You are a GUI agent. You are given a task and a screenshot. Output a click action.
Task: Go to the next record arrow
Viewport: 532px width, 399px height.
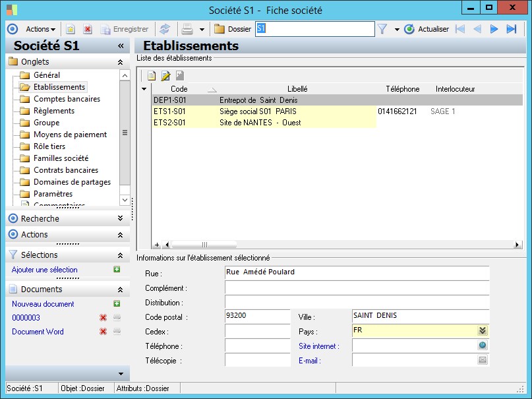(x=494, y=29)
